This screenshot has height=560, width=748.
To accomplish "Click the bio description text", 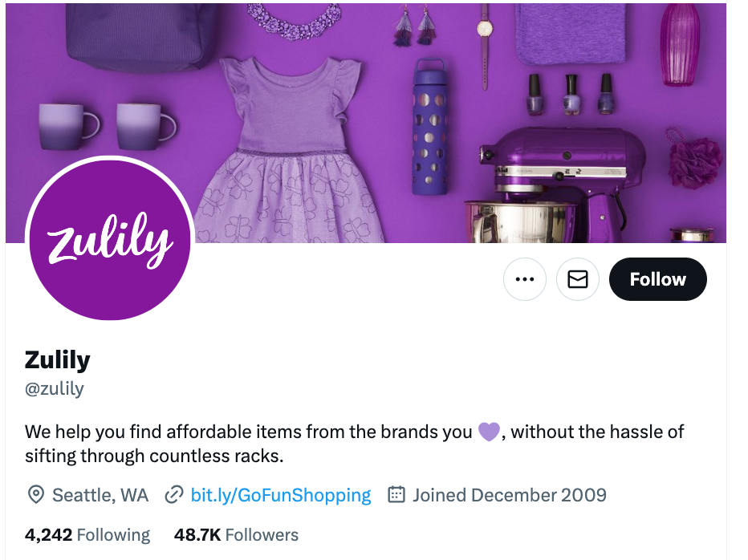I will click(355, 444).
